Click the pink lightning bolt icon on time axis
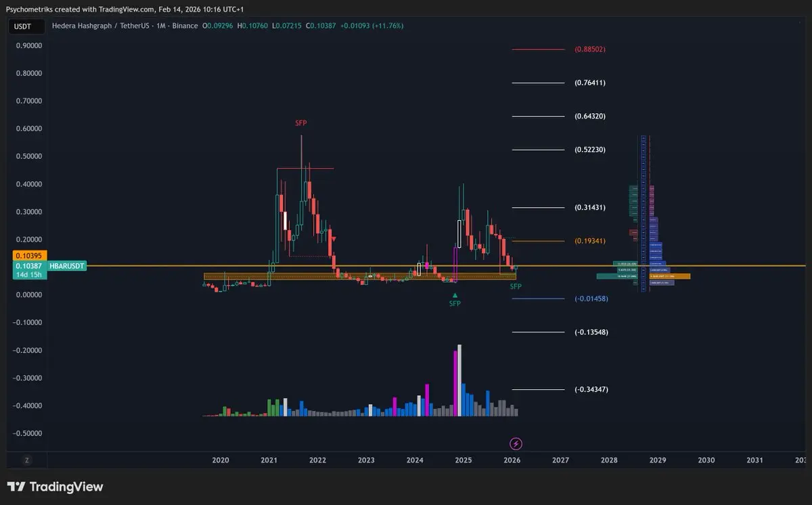 point(516,444)
